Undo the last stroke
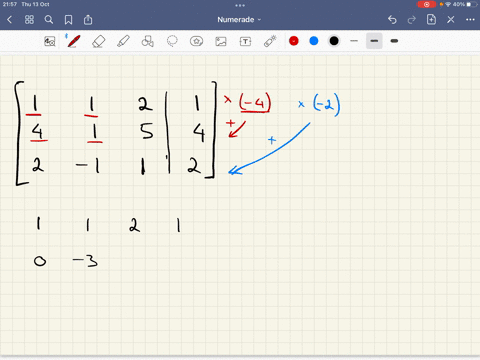The image size is (480, 360). [392, 20]
